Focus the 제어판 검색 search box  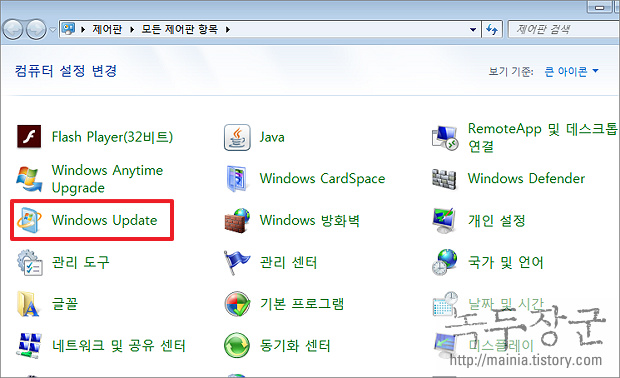pos(564,29)
